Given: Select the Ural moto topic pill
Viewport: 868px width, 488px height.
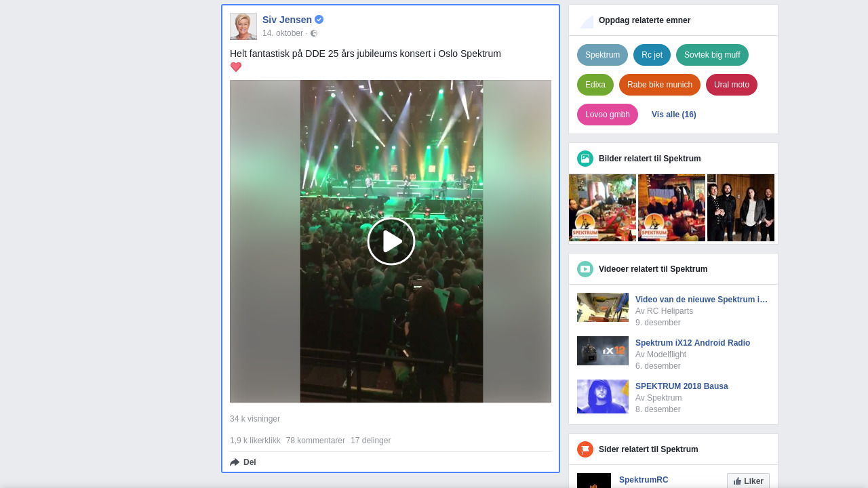Looking at the screenshot, I should [x=732, y=85].
